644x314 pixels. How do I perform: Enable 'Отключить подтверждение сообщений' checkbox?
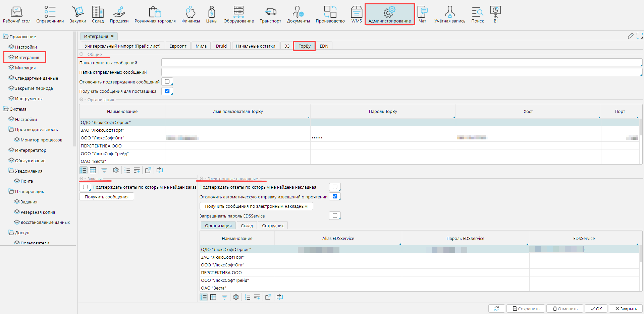[167, 82]
